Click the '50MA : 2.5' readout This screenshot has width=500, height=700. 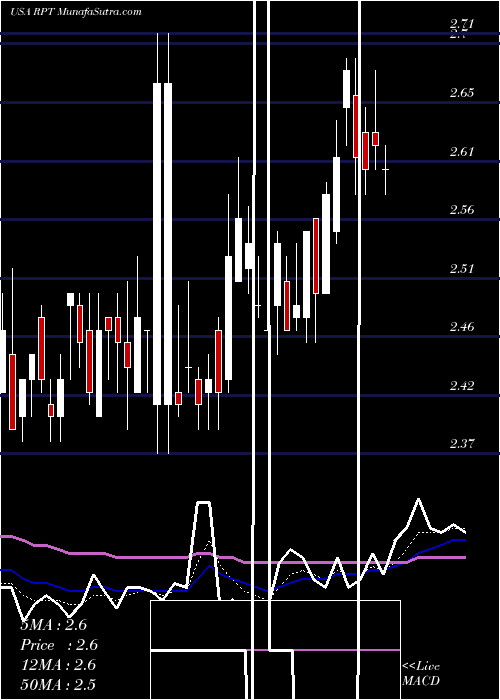(58, 685)
